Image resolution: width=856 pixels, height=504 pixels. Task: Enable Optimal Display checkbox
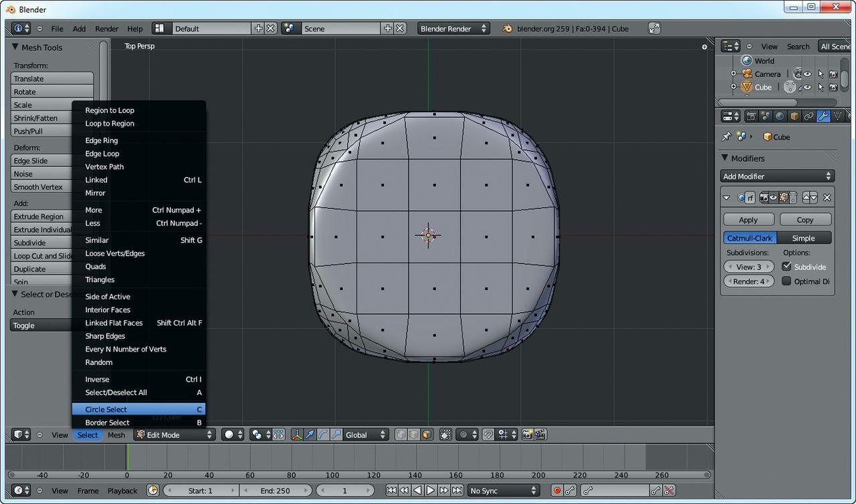pos(786,281)
